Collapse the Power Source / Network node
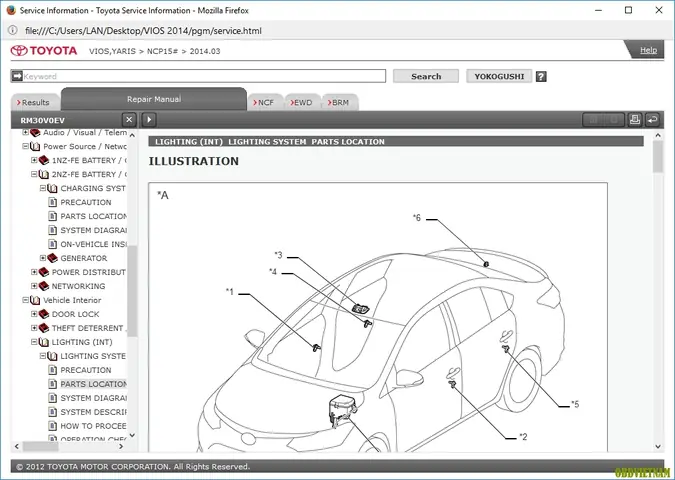 point(25,146)
